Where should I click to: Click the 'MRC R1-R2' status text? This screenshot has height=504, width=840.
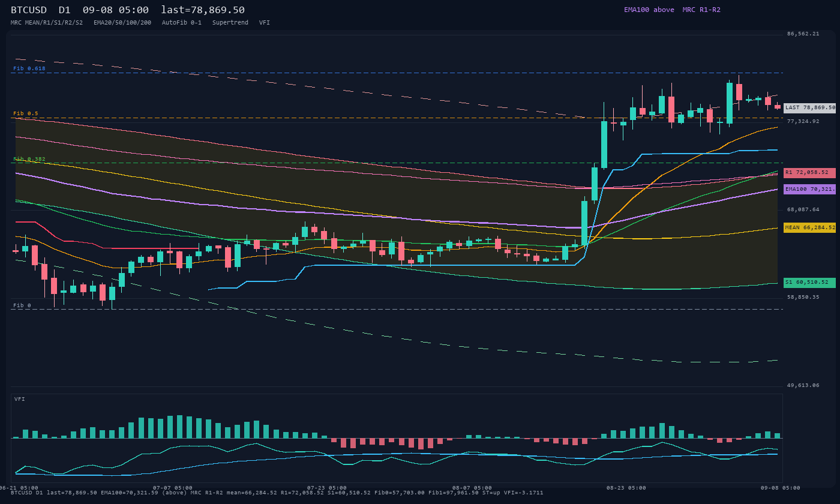(701, 10)
